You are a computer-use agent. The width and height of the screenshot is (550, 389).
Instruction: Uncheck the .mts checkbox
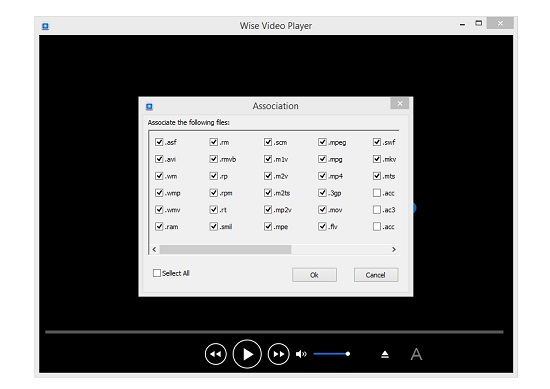pos(377,176)
